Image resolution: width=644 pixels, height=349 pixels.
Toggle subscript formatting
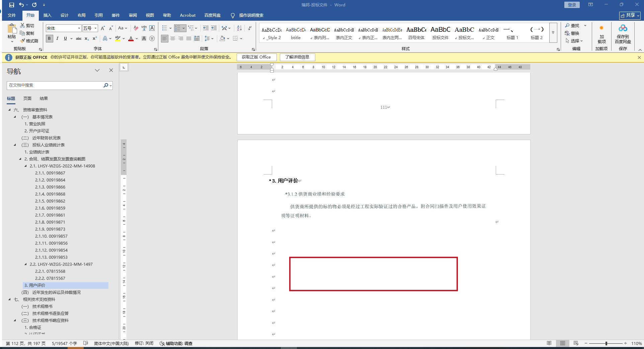[87, 38]
